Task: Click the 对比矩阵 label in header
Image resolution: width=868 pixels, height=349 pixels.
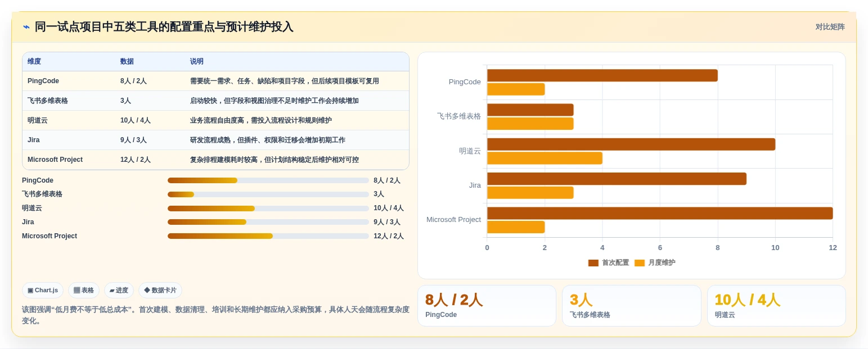Action: point(830,27)
